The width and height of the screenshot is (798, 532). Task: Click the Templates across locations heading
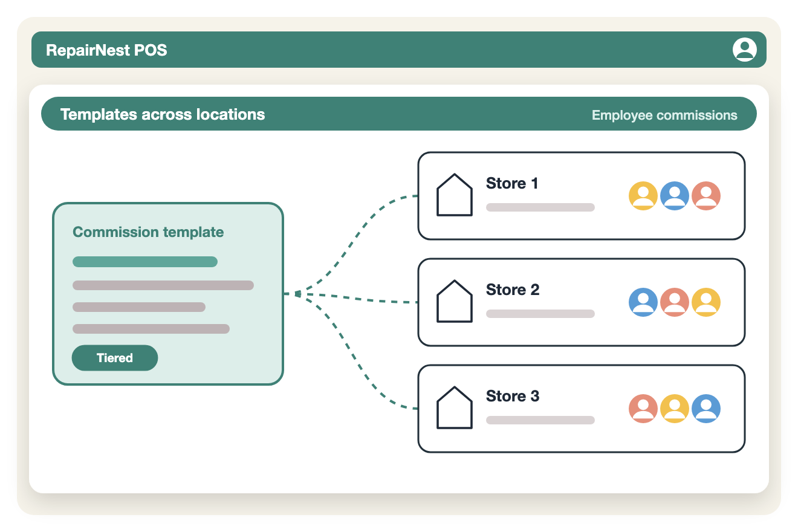163,114
